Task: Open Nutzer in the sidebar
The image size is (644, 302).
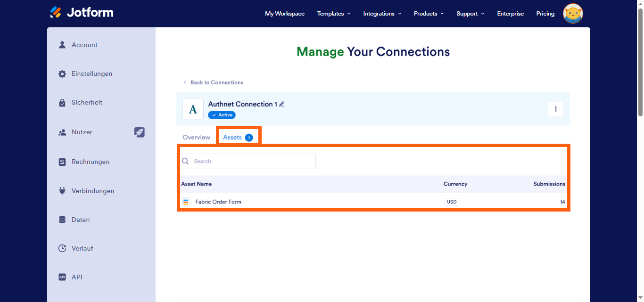Action: [82, 132]
